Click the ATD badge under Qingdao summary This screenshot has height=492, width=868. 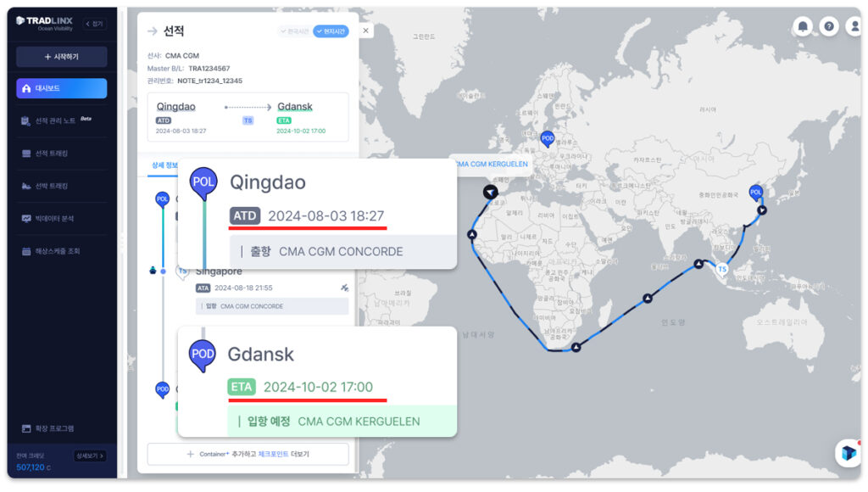[x=164, y=120]
